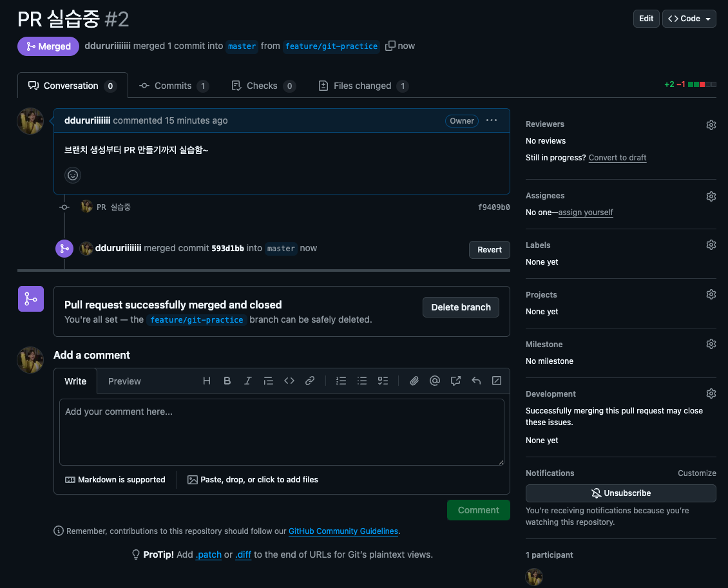Click the participant avatar in sidebar
Image resolution: width=728 pixels, height=588 pixels.
(534, 577)
